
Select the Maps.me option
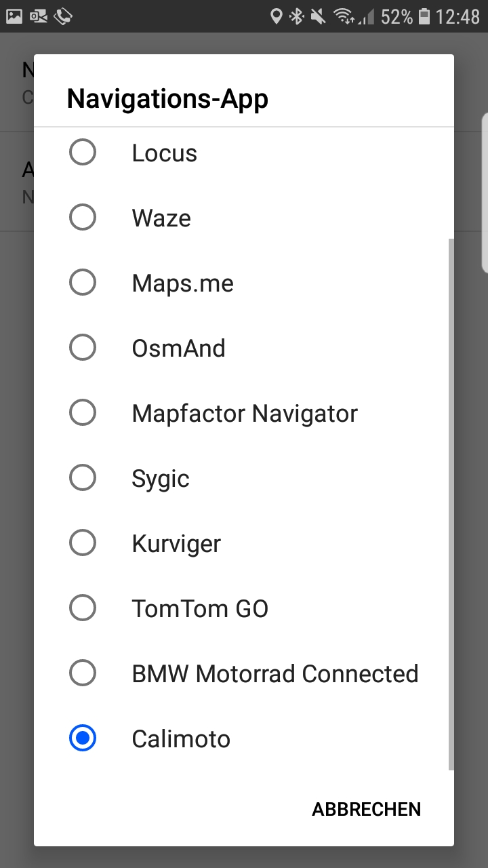pos(83,283)
